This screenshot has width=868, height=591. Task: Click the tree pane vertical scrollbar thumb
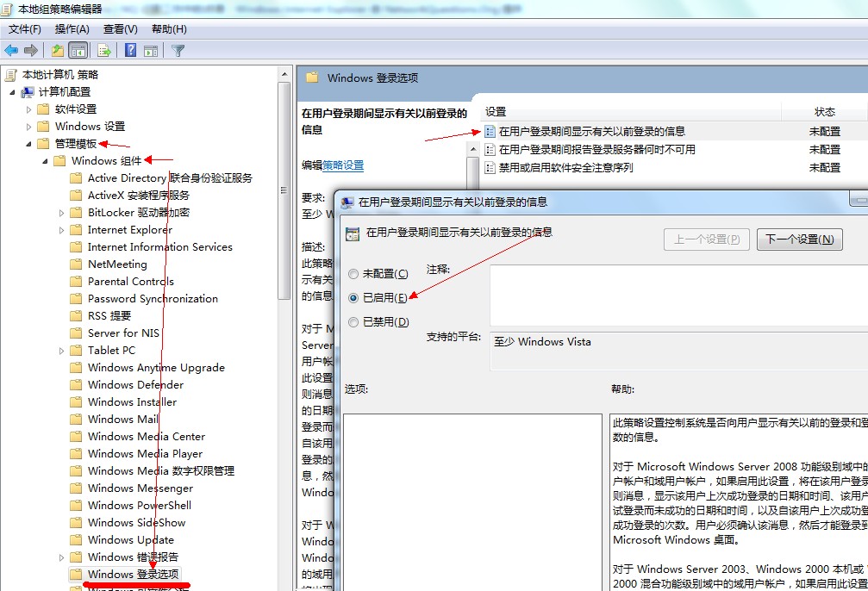point(284,191)
